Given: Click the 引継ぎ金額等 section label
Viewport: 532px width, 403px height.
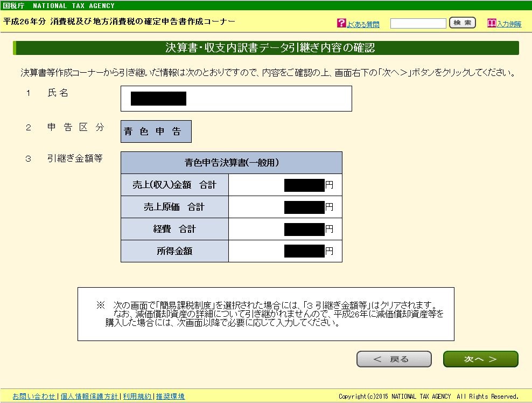Looking at the screenshot, I should point(75,158).
